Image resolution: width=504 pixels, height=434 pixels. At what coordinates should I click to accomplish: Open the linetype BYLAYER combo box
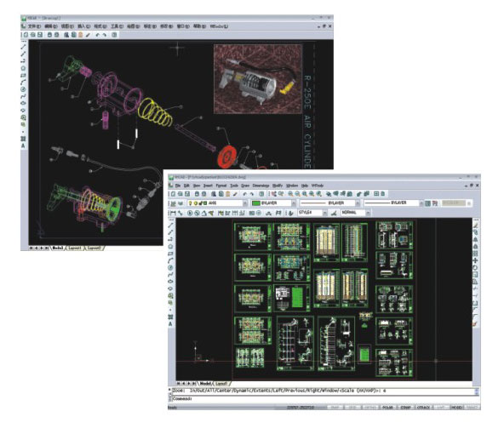[330, 203]
